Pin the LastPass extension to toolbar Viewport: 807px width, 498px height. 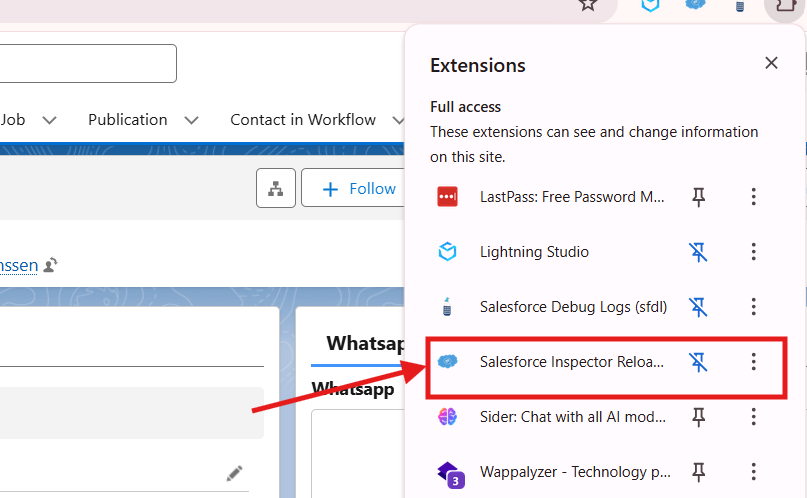[x=698, y=197]
